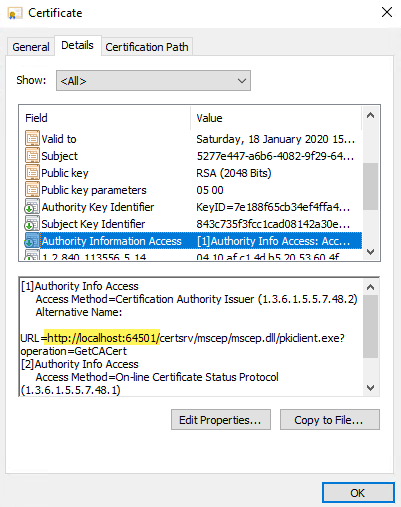Image resolution: width=401 pixels, height=507 pixels.
Task: Click field list scrollbar down arrow
Action: tap(370, 252)
